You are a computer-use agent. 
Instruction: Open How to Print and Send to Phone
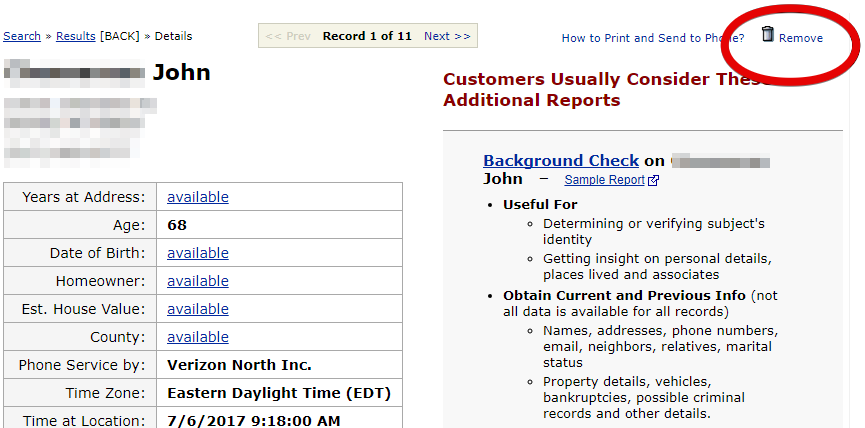pyautogui.click(x=652, y=38)
